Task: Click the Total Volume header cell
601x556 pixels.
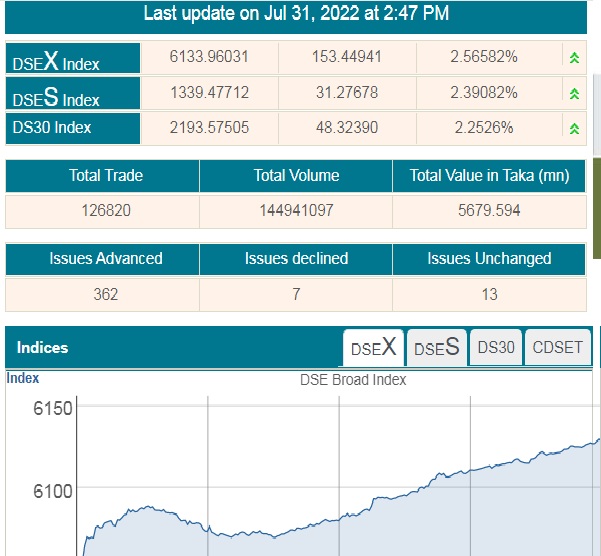Action: [295, 176]
